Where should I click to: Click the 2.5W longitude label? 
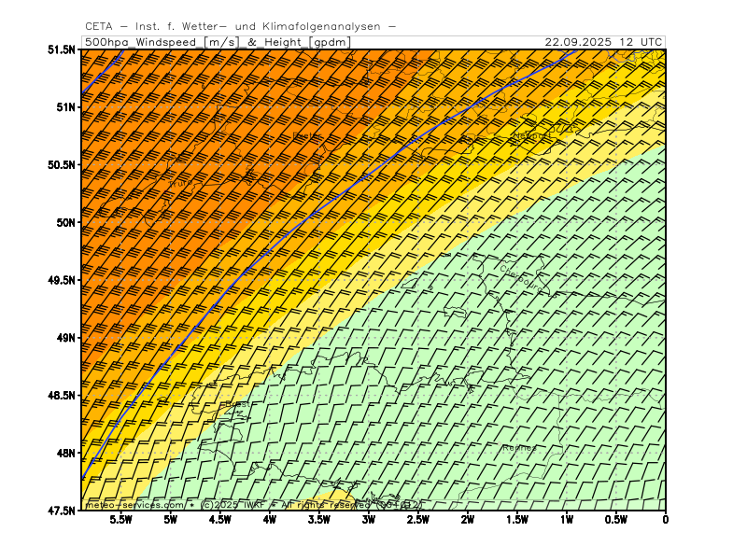[x=418, y=520]
